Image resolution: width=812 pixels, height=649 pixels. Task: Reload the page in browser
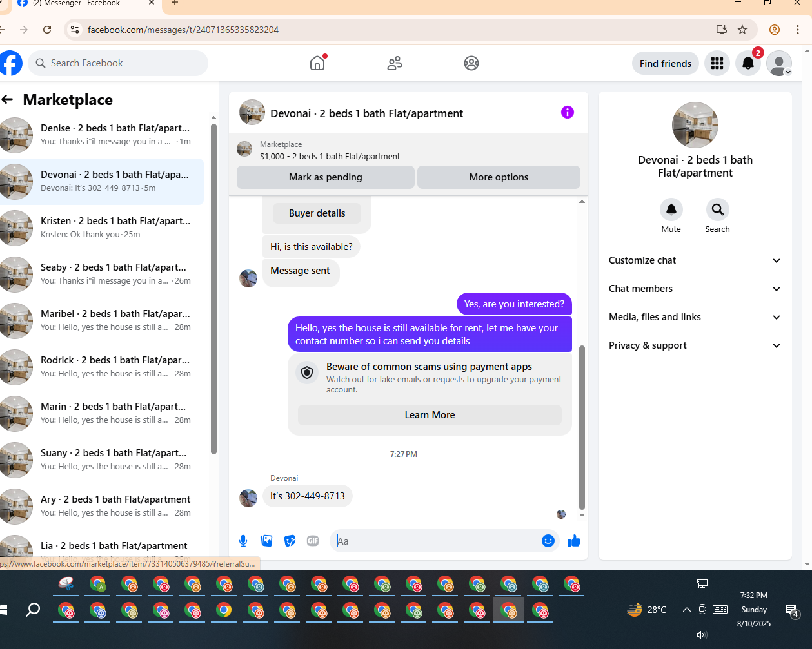(47, 30)
